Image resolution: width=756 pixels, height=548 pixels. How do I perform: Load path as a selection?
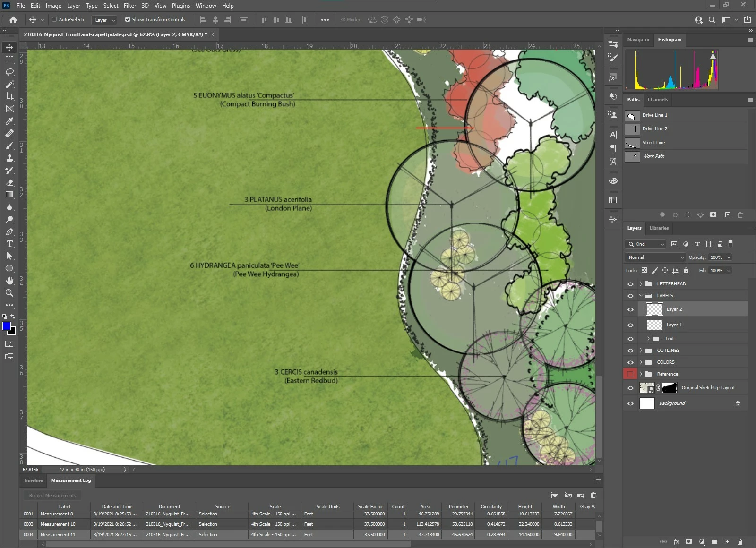[688, 215]
